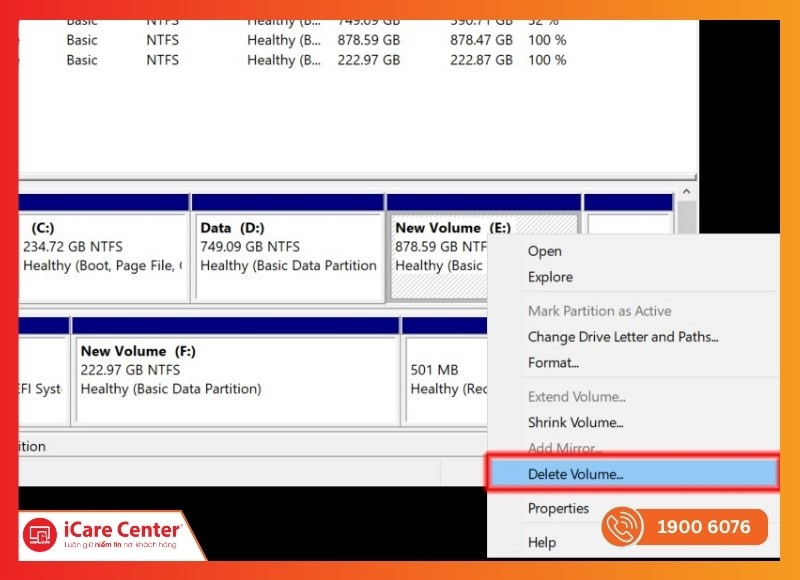This screenshot has height=580, width=800.
Task: Click the iCare Center logo icon
Action: (40, 535)
